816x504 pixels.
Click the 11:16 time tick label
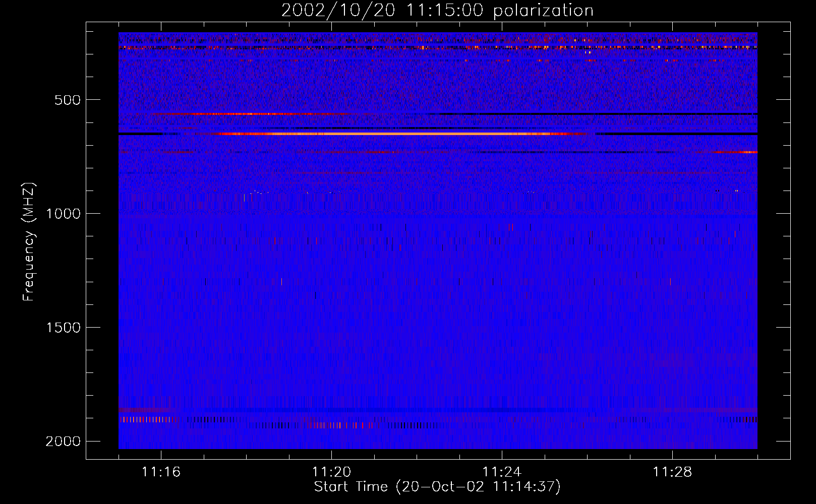pos(161,472)
